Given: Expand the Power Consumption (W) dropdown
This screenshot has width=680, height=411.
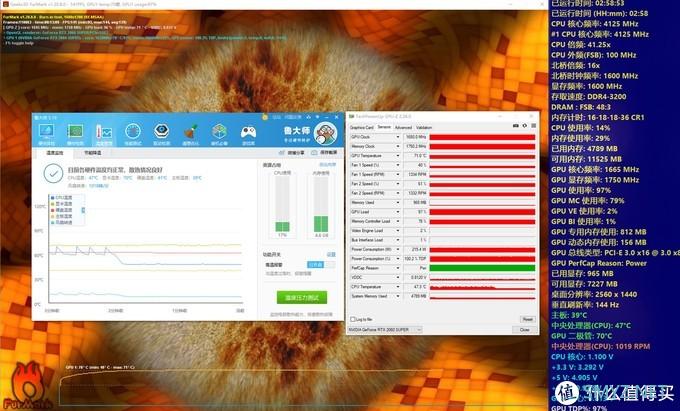Looking at the screenshot, I should pyautogui.click(x=398, y=249).
